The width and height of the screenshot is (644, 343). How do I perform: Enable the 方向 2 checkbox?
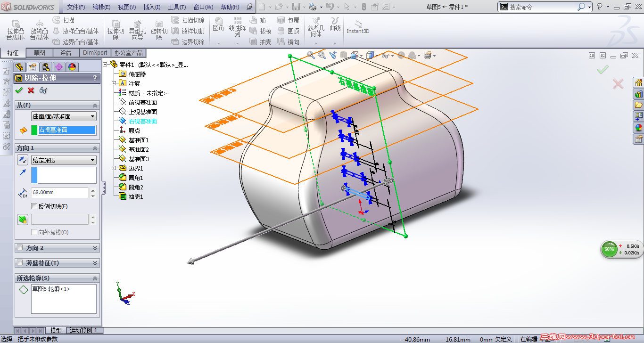pyautogui.click(x=20, y=248)
